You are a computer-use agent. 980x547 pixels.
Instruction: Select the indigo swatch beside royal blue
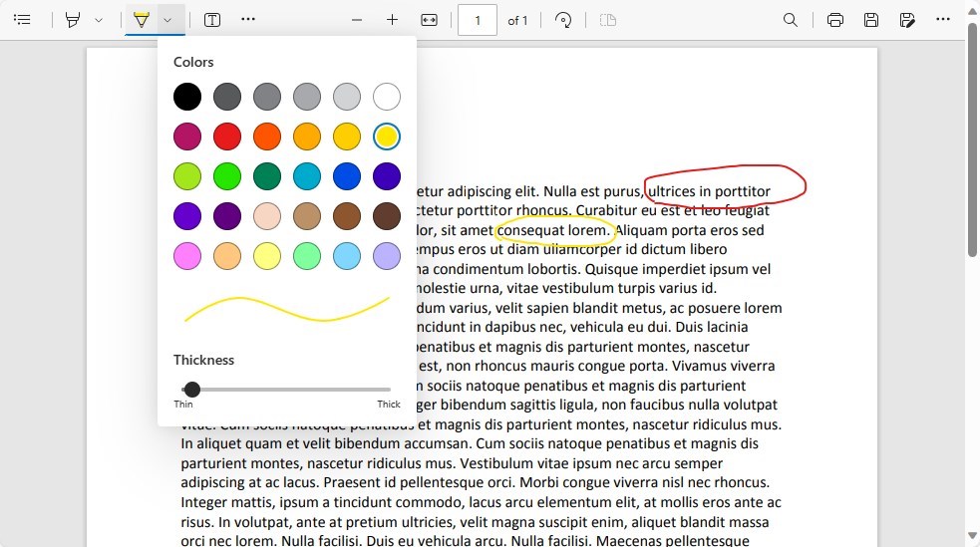(x=387, y=176)
